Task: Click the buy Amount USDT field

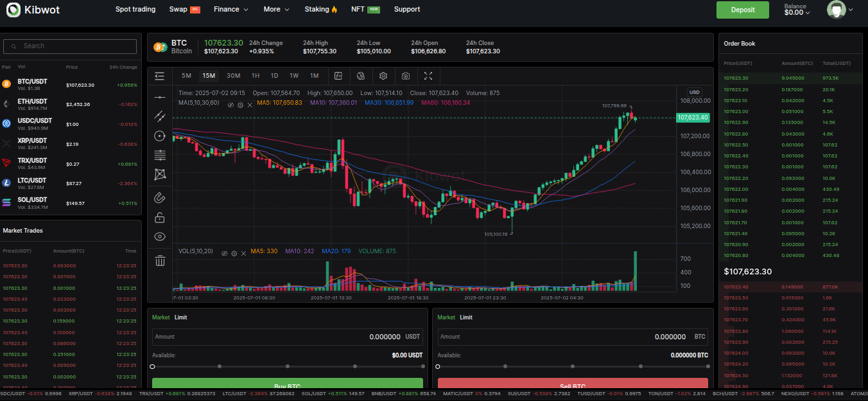Action: (x=288, y=337)
